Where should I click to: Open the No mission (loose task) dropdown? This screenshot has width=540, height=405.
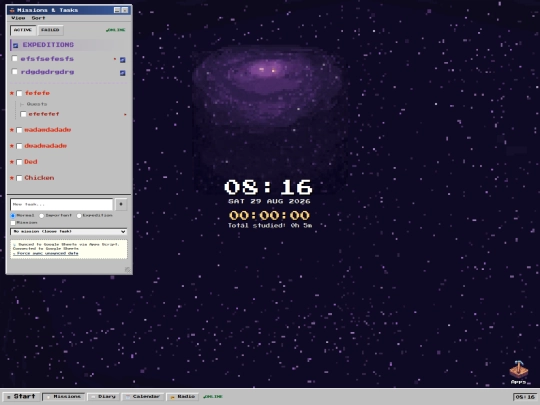click(x=69, y=231)
